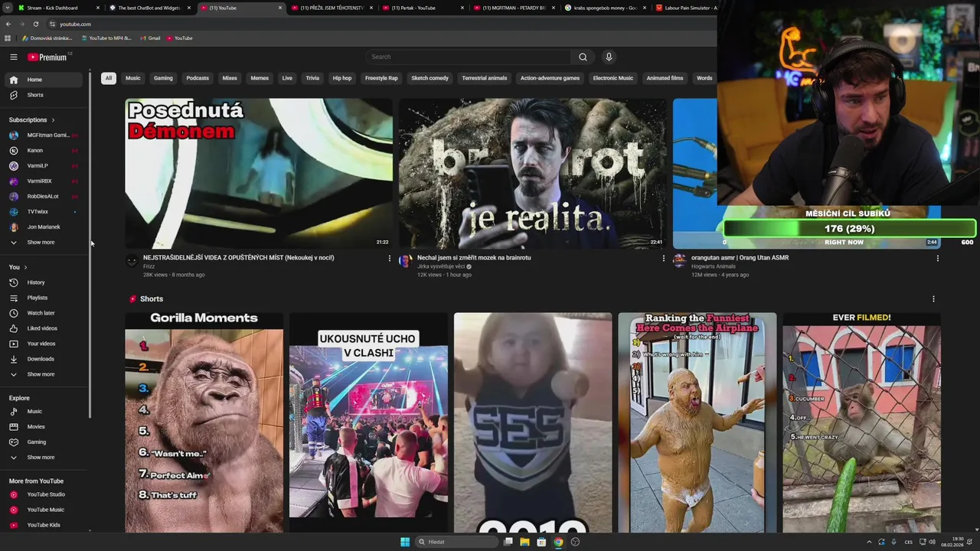Open Jon Marianek subscription channel
Viewport: 980px width, 551px height.
(43, 227)
